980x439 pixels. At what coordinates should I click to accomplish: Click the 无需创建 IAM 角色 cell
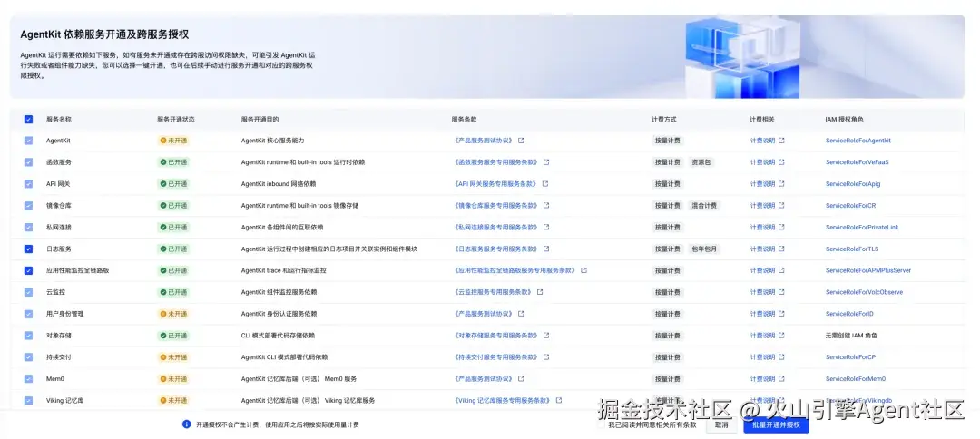pos(851,336)
